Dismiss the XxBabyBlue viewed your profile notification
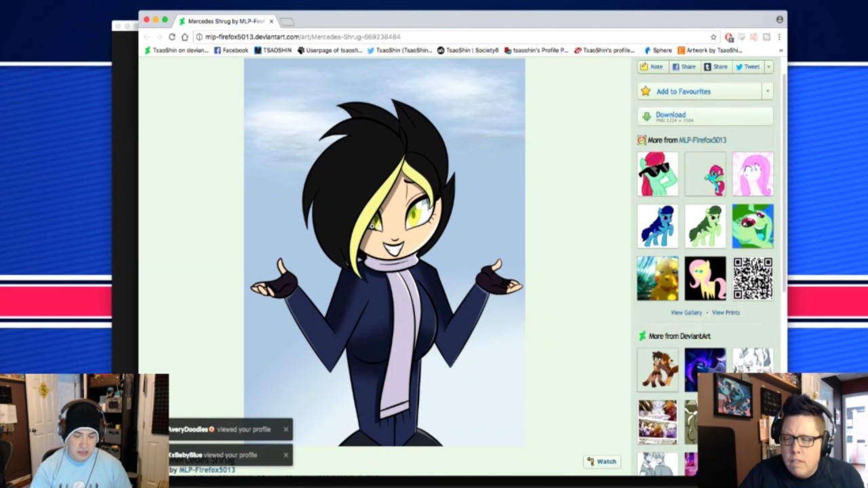868x488 pixels. point(285,455)
